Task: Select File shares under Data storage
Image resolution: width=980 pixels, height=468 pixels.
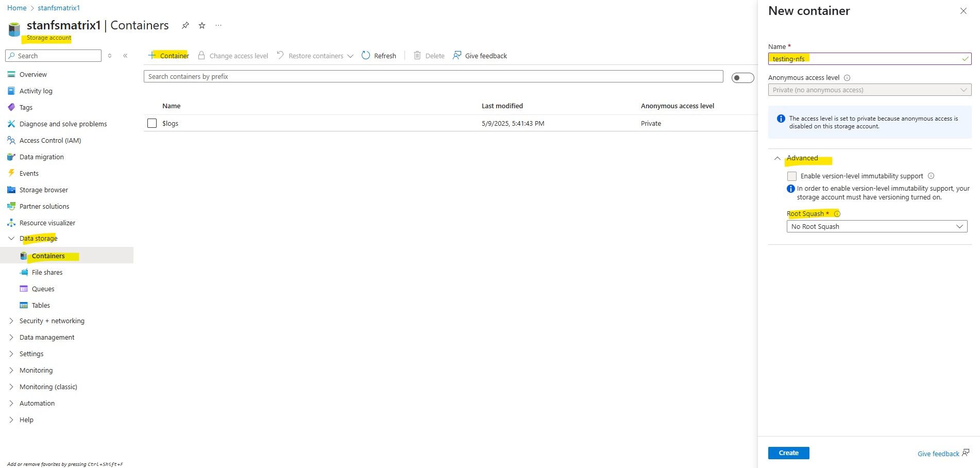Action: coord(47,272)
